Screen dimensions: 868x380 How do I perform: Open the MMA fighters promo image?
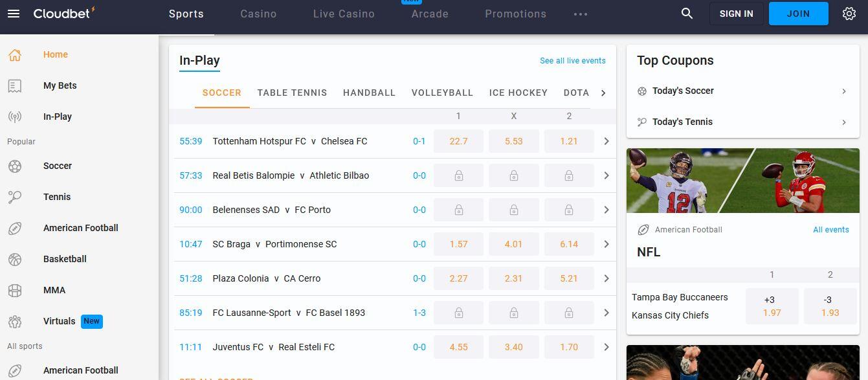pos(743,363)
